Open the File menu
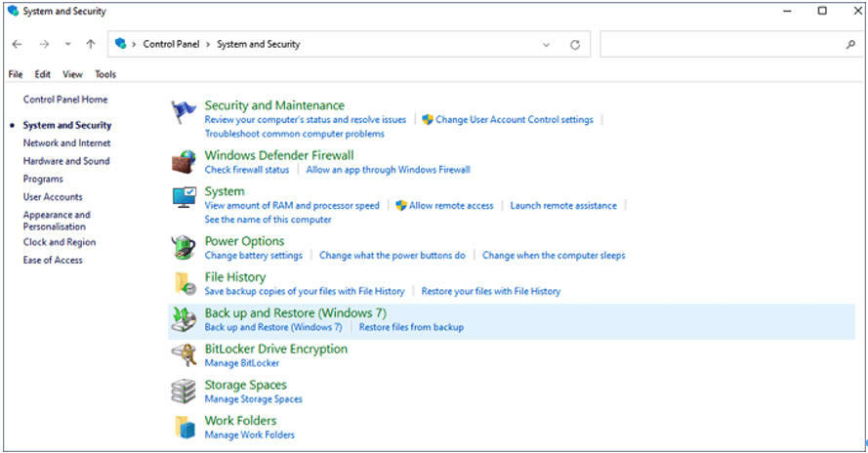This screenshot has width=868, height=453. 16,74
